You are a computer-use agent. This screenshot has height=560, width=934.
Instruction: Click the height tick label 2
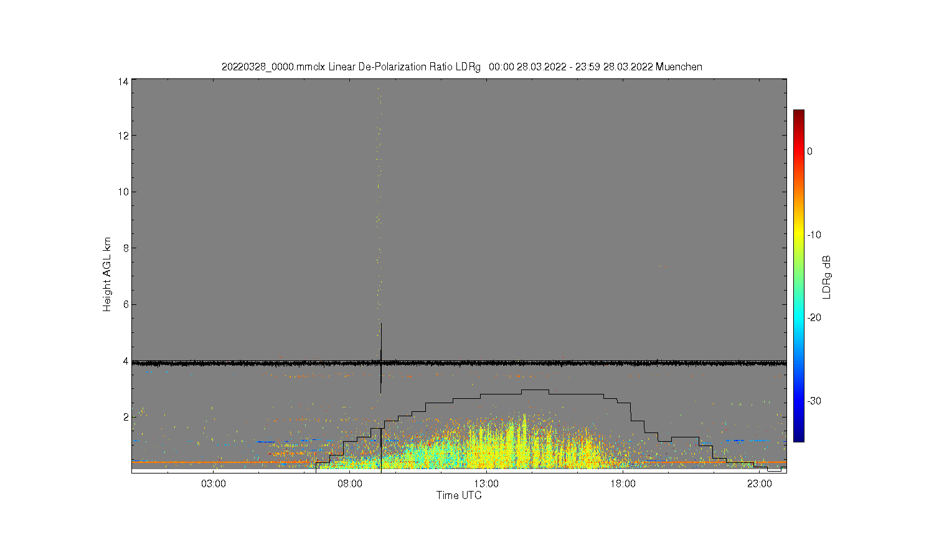click(126, 417)
